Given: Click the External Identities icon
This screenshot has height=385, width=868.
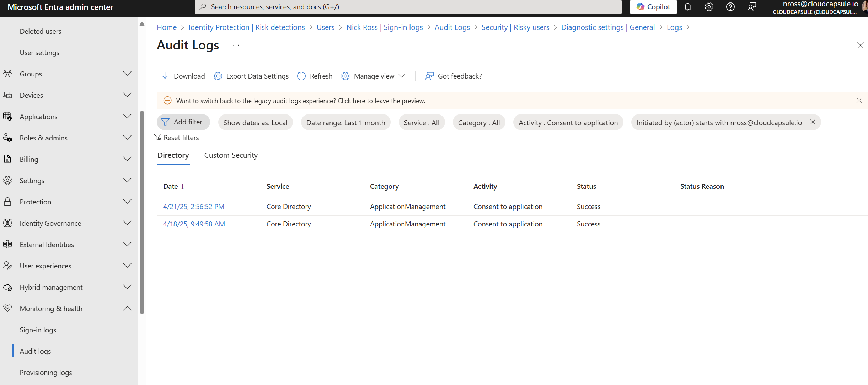Looking at the screenshot, I should click(7, 245).
